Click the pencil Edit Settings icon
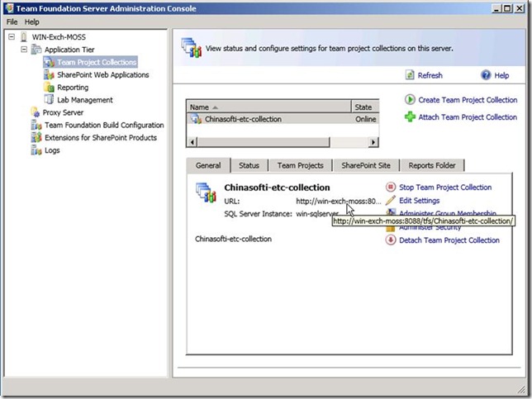The width and height of the screenshot is (532, 399). click(391, 200)
